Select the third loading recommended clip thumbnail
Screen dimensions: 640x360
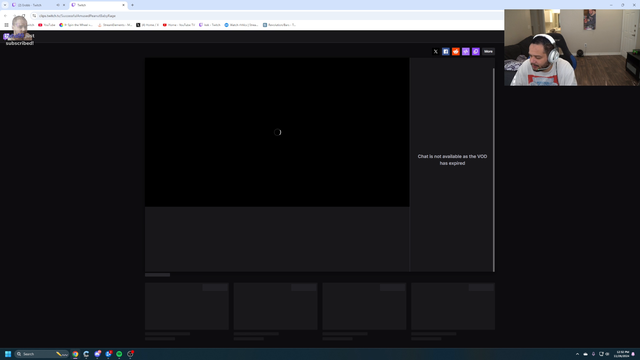click(364, 306)
